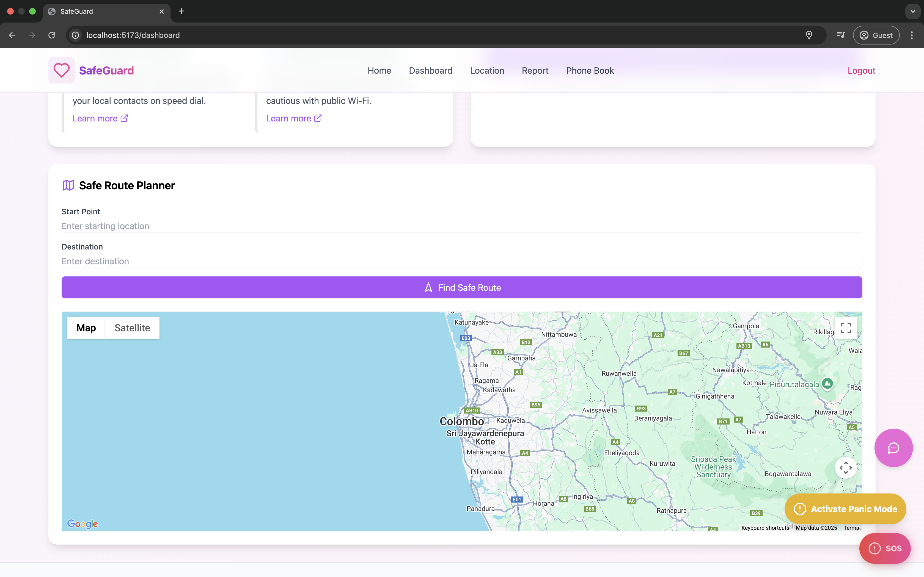Click the Google logo on the map
This screenshot has width=924, height=577.
point(82,524)
